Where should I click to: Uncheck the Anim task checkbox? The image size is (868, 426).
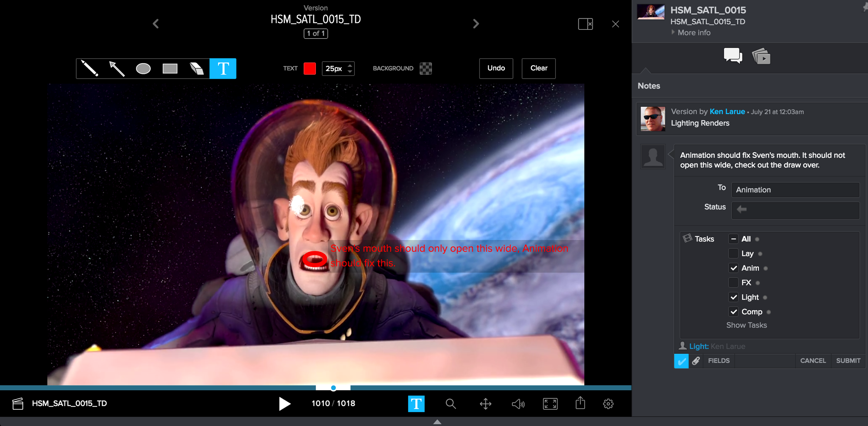[x=733, y=268]
